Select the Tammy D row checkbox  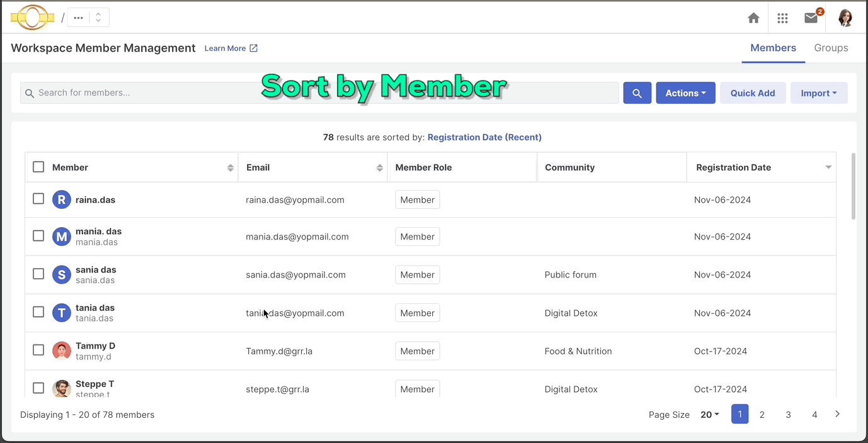point(38,350)
